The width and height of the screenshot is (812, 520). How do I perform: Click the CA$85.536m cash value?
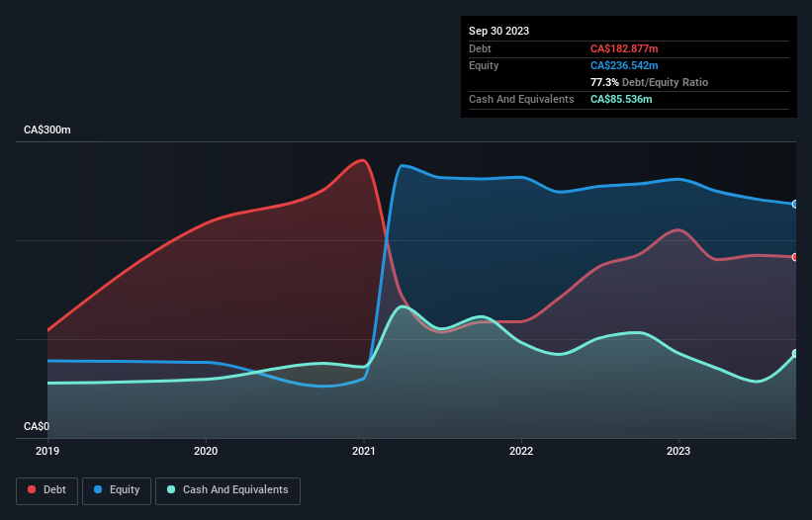pos(621,99)
